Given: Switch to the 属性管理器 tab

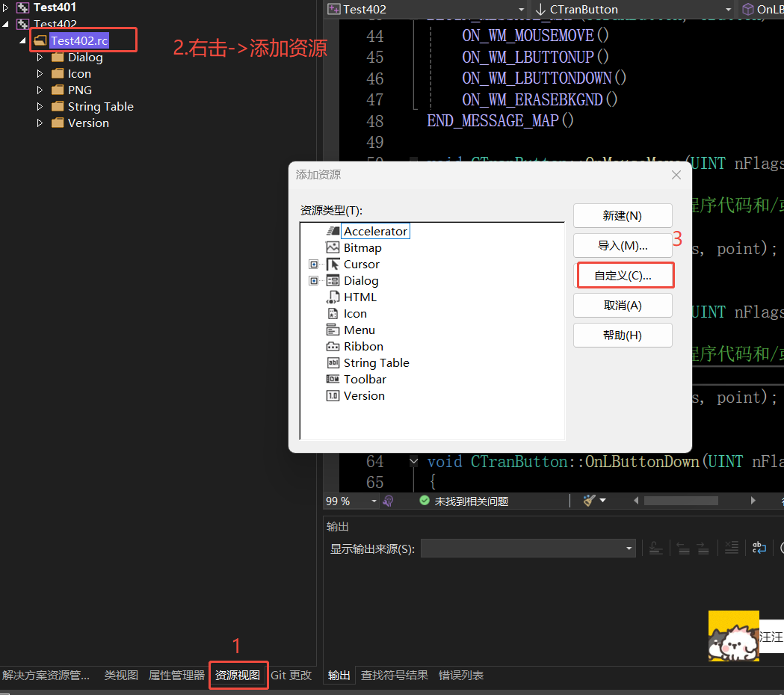Looking at the screenshot, I should point(176,675).
